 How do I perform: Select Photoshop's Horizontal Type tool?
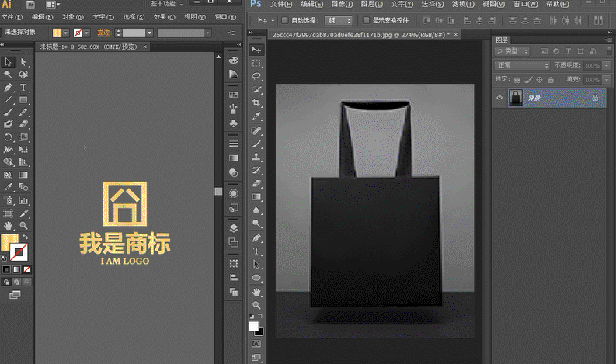click(x=256, y=251)
